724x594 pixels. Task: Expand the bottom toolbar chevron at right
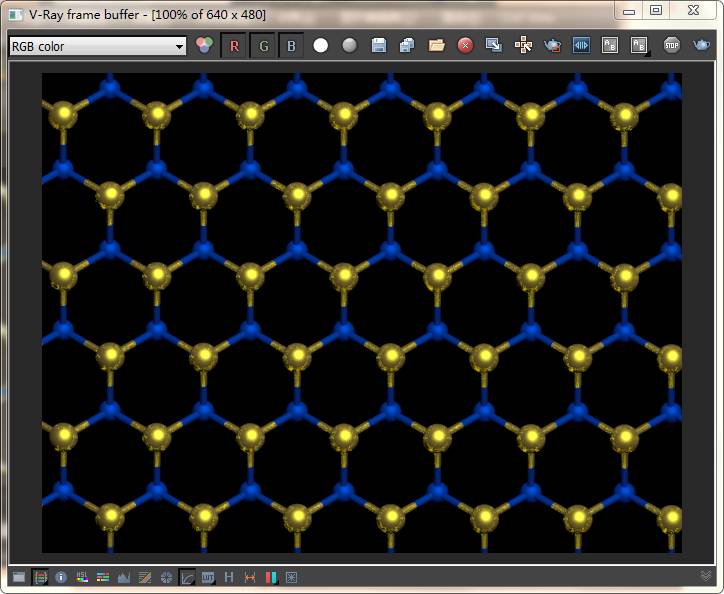(x=706, y=576)
